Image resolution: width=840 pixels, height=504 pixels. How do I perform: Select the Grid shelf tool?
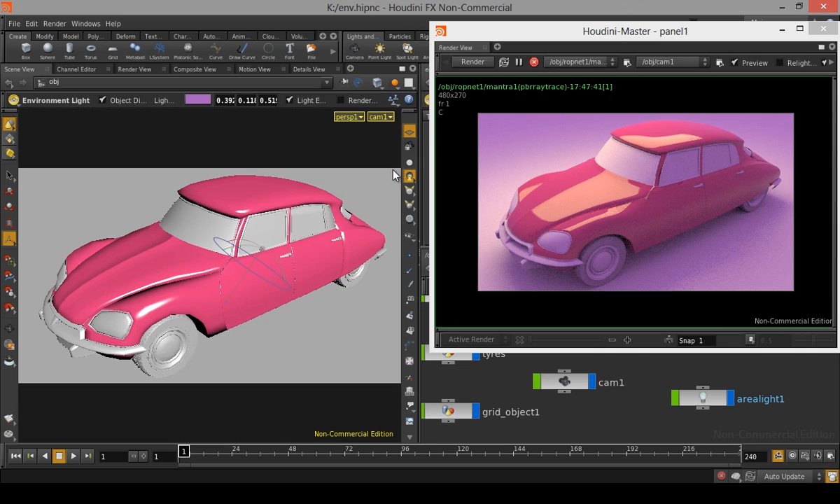113,51
